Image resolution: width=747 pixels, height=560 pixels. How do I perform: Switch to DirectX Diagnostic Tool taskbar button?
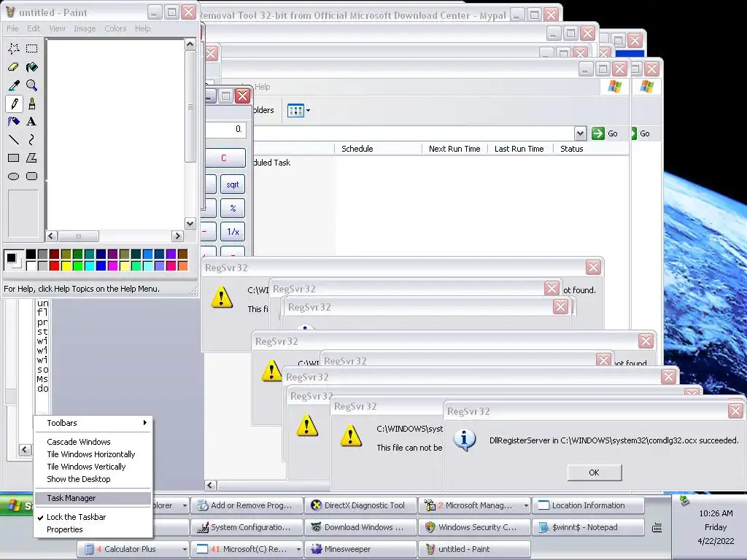[x=360, y=505]
